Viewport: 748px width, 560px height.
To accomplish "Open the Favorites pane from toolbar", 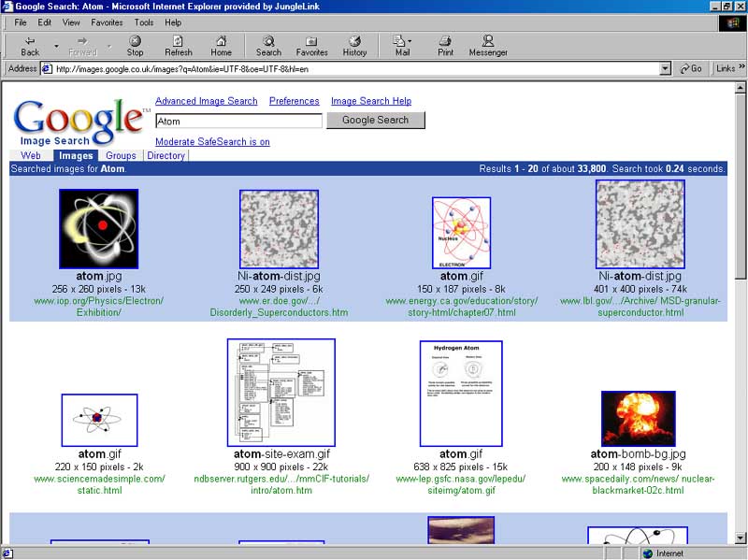I will coord(311,46).
